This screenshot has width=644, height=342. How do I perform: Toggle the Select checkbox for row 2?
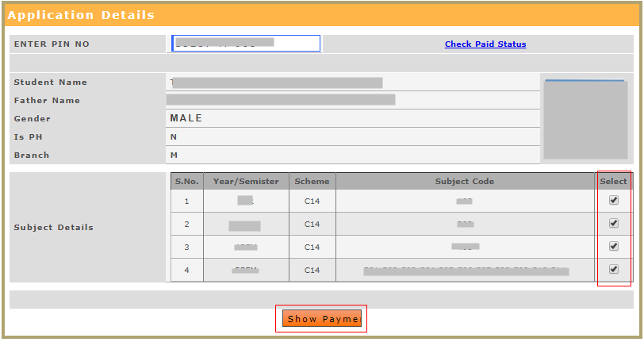(x=613, y=224)
